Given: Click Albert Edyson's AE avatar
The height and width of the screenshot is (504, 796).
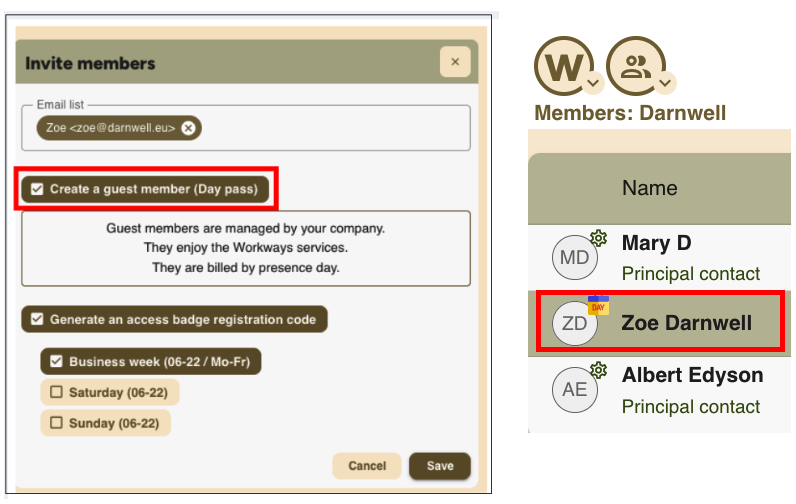Looking at the screenshot, I should [574, 390].
